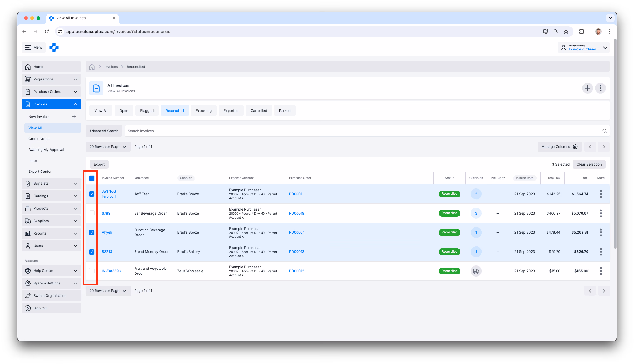Click the PurchasePlus blue cross logo
634x364 pixels.
pyautogui.click(x=54, y=47)
